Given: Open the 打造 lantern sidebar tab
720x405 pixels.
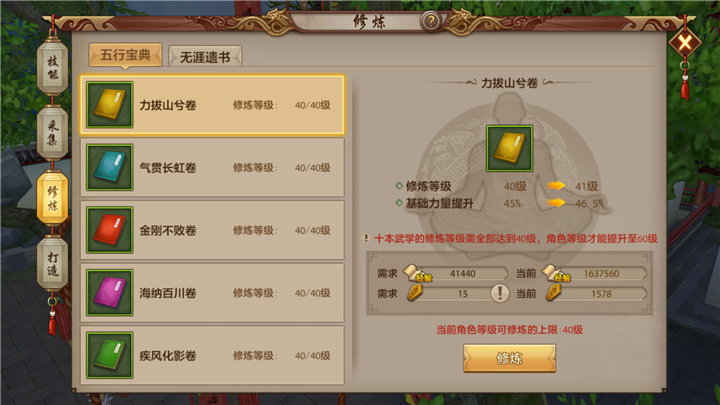Looking at the screenshot, I should point(52,264).
